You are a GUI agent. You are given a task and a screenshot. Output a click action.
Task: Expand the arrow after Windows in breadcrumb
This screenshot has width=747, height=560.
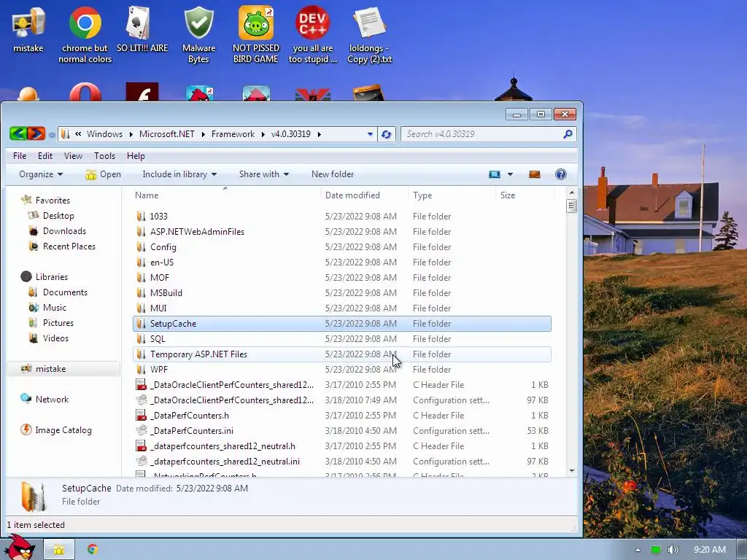tap(131, 134)
